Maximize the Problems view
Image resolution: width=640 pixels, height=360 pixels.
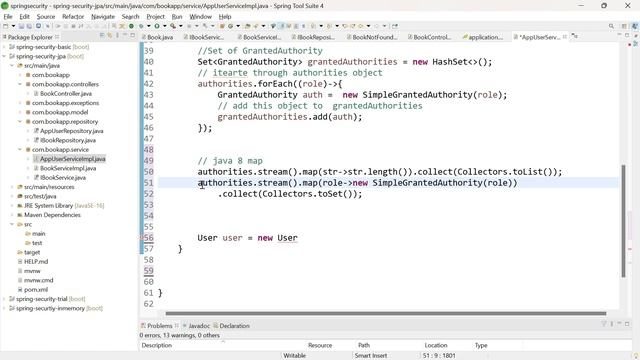point(627,324)
